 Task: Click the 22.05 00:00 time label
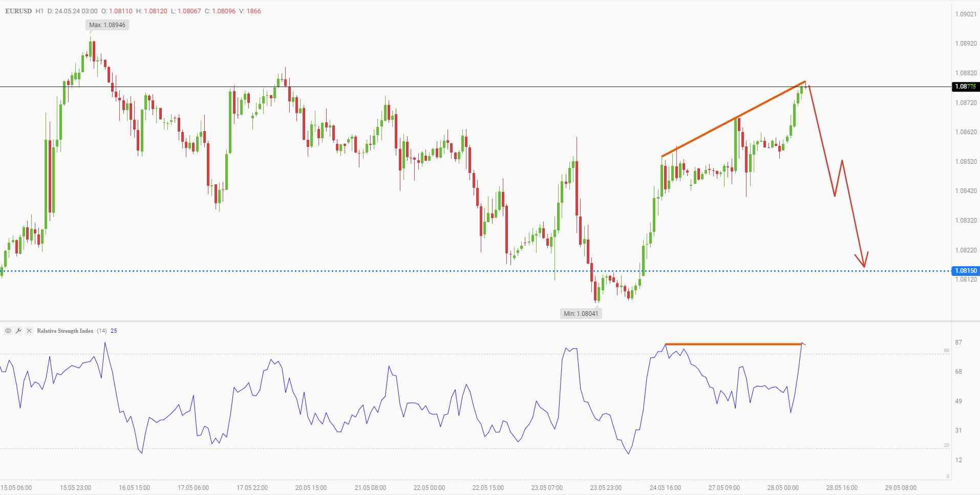click(429, 488)
